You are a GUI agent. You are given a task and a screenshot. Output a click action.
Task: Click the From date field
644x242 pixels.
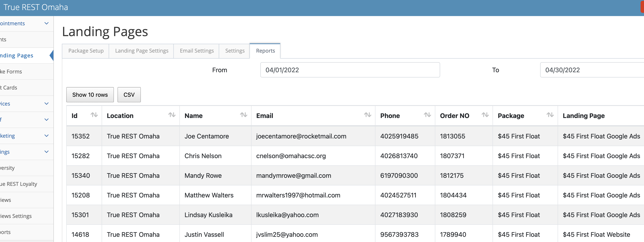coord(350,70)
